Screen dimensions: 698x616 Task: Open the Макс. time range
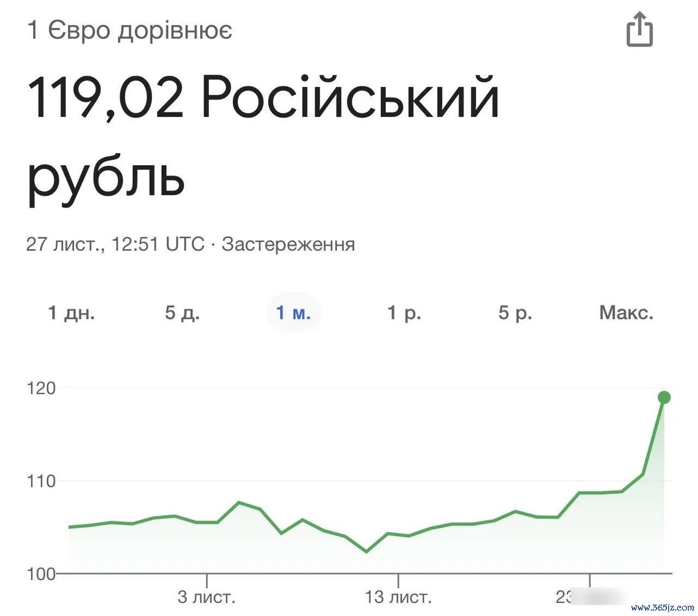pyautogui.click(x=627, y=313)
